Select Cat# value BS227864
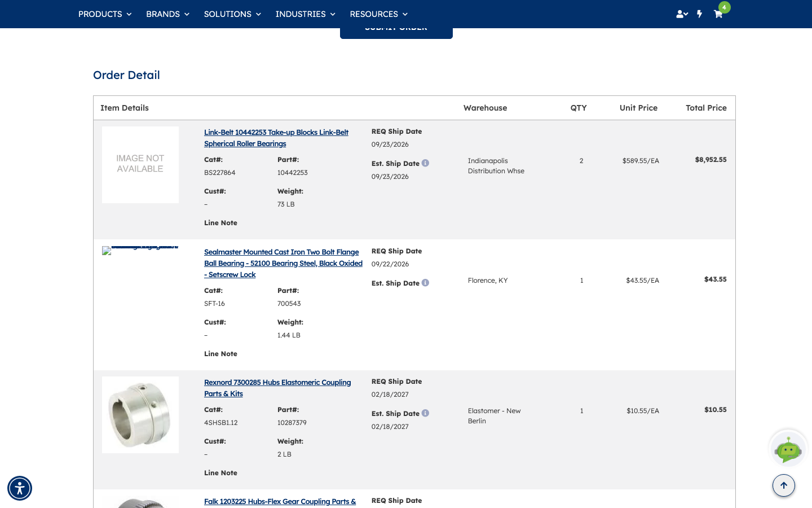 pos(220,173)
